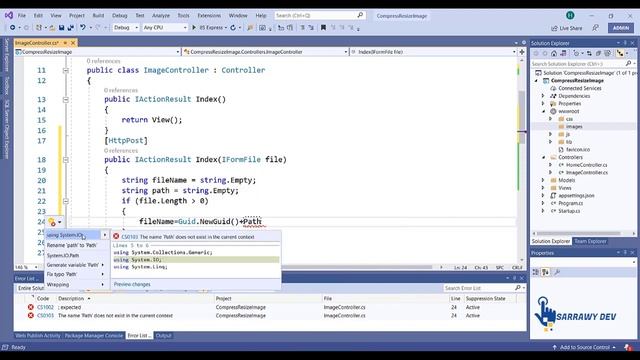Expand the Dependencies node

[x=543, y=96]
